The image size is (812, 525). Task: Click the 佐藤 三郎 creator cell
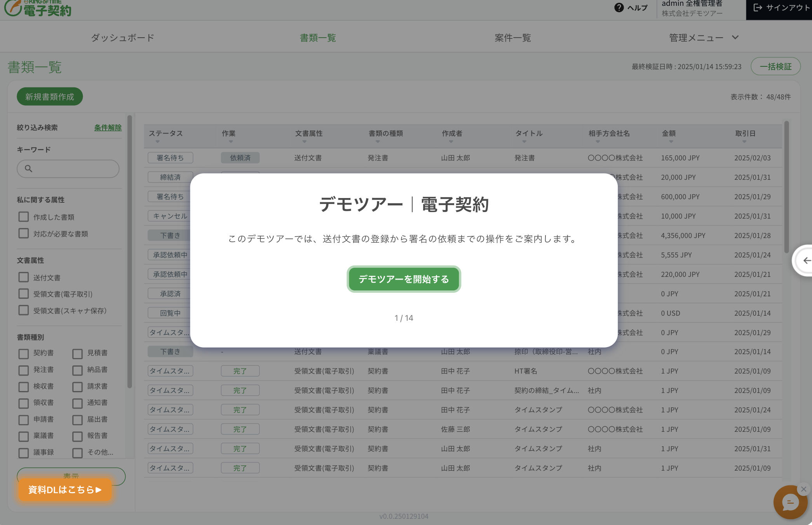click(x=455, y=429)
